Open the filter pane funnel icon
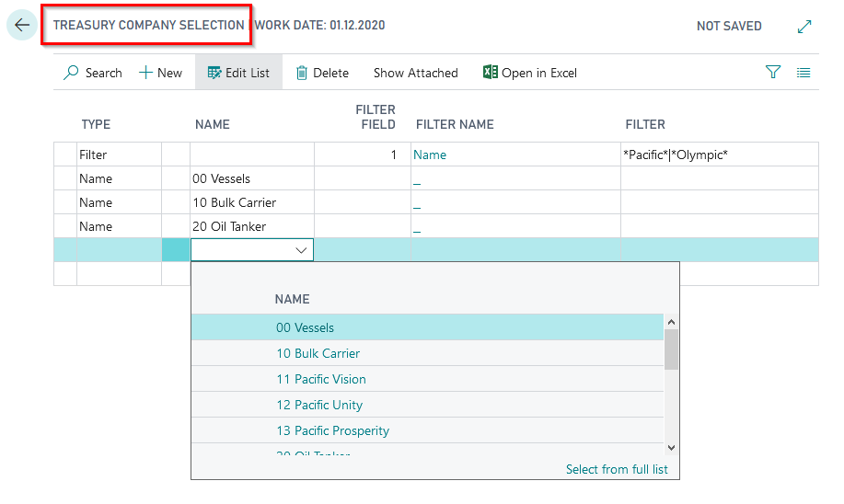Screen dimensions: 844x504 pos(773,73)
